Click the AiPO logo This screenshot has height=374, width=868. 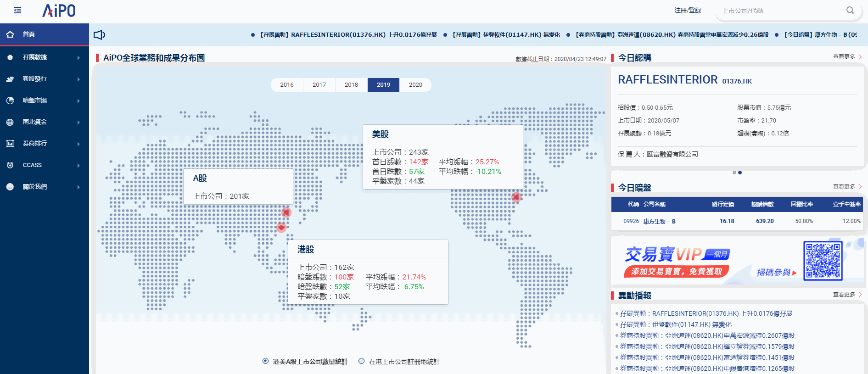59,11
